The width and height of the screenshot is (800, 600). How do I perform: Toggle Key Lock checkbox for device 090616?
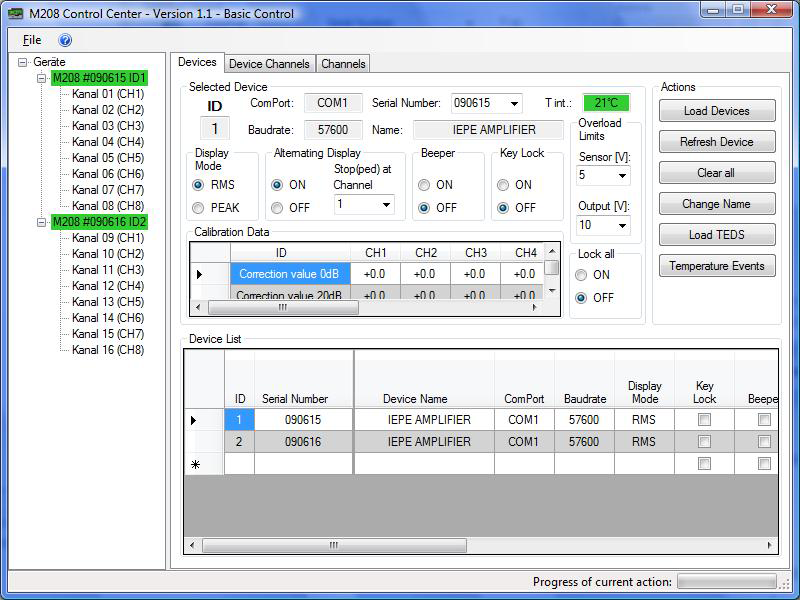pyautogui.click(x=704, y=441)
